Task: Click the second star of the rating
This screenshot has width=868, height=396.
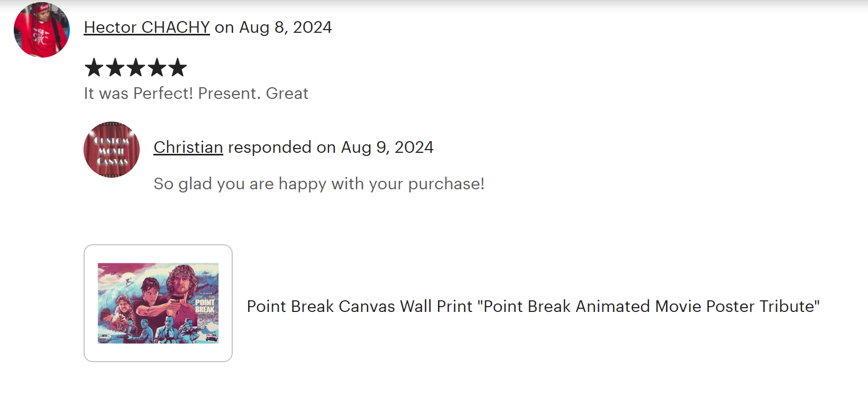Action: 115,68
